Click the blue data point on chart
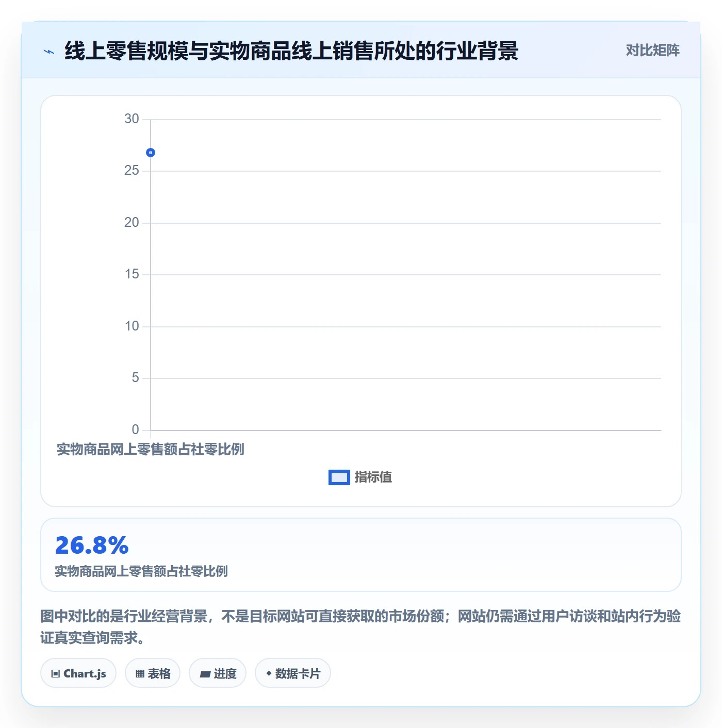Screen dimensions: 722x728 (151, 153)
